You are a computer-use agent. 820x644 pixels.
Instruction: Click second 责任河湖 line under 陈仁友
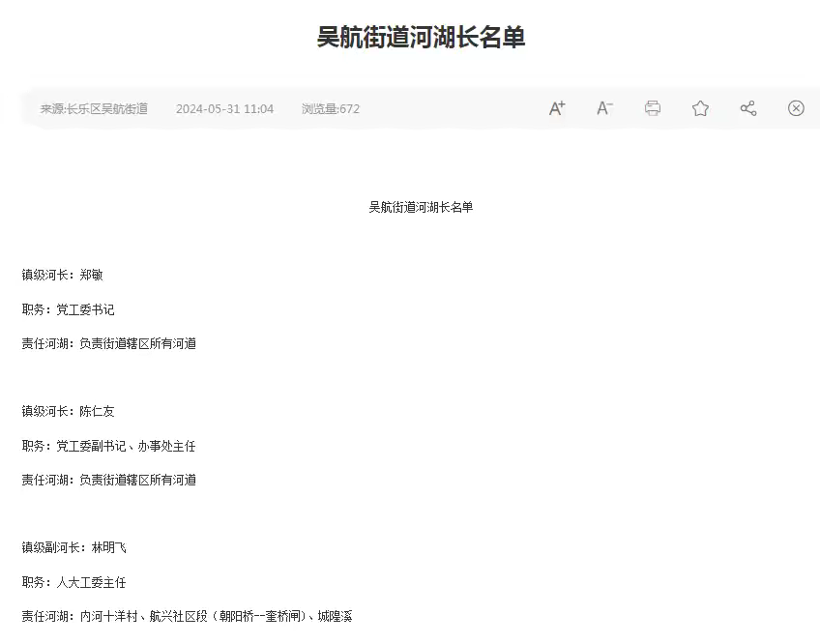click(109, 481)
